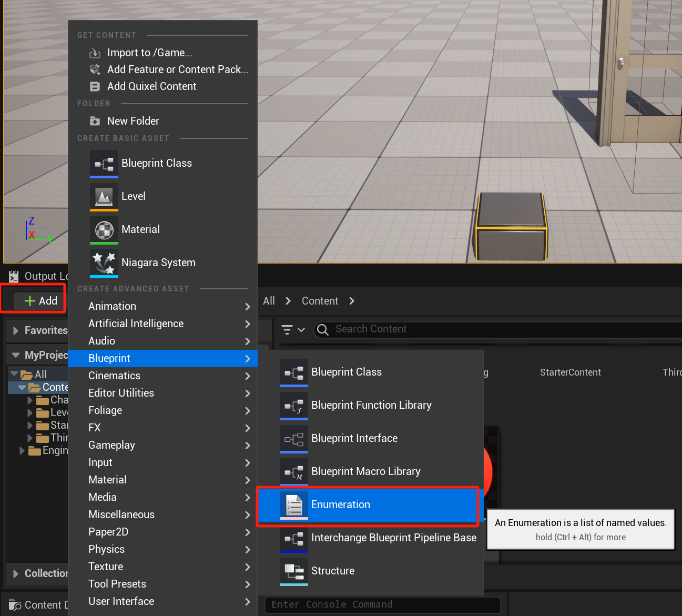Expand the filter dropdown arrow
This screenshot has height=616, width=682.
pos(301,330)
